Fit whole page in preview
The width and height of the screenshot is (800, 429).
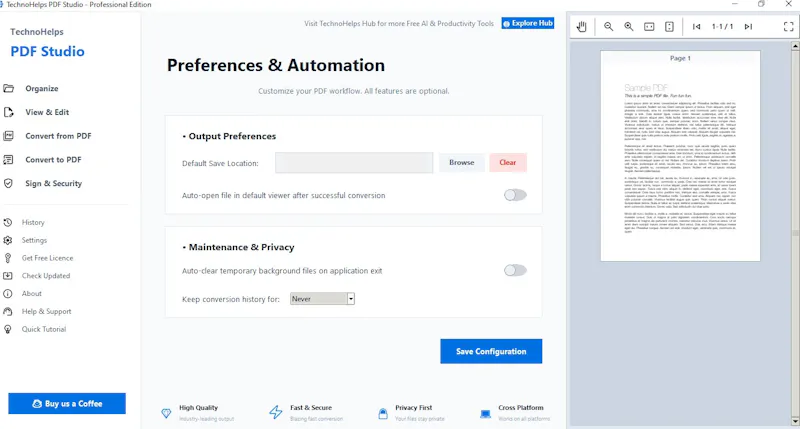tap(669, 27)
